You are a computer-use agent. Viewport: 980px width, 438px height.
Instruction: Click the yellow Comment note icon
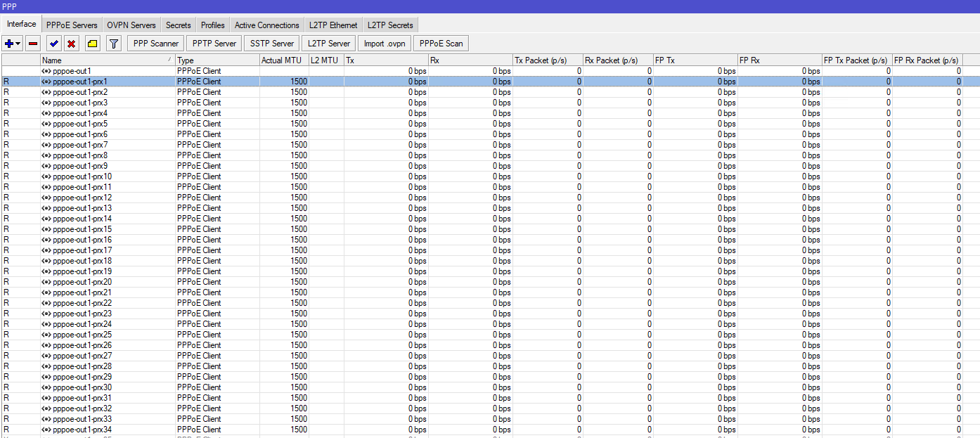tap(92, 44)
